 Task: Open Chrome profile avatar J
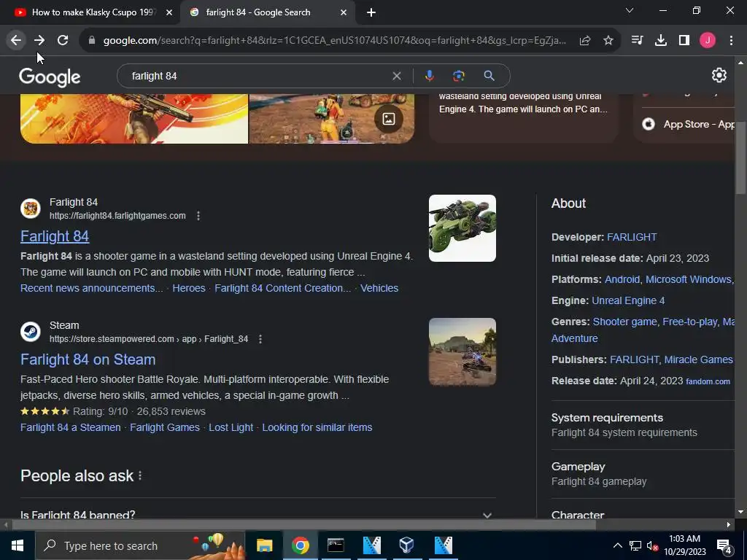coord(708,41)
